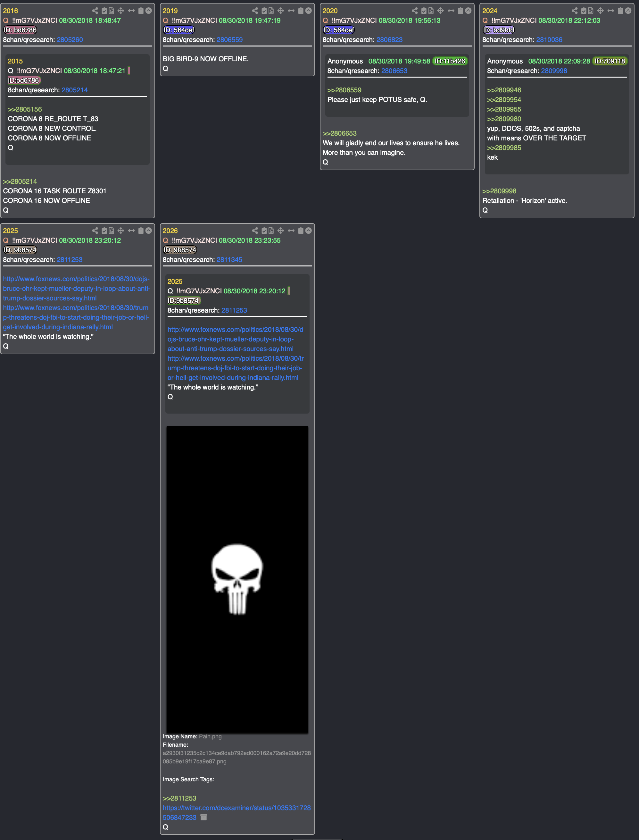Click circled up-arrow icon on post 2019
This screenshot has width=639, height=840.
(309, 11)
